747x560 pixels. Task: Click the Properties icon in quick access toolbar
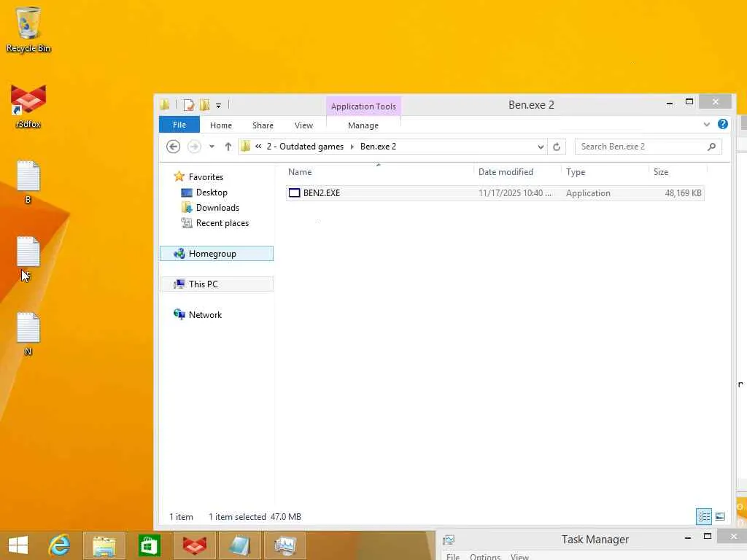tap(189, 105)
